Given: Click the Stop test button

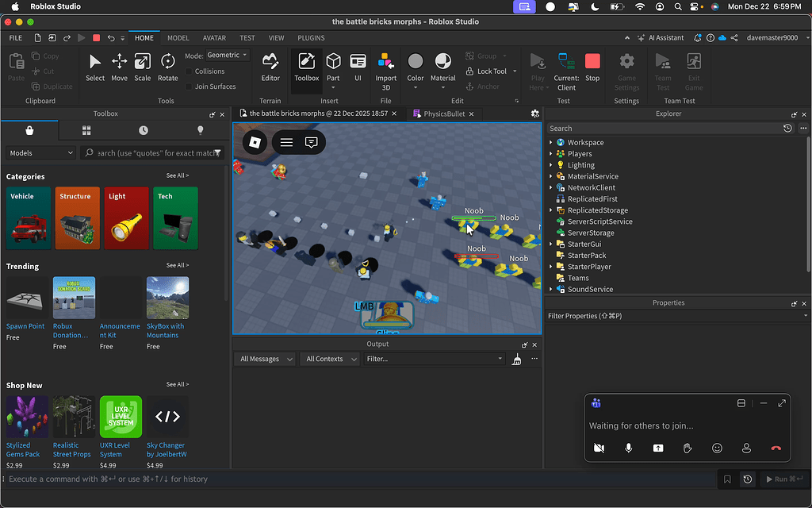Looking at the screenshot, I should (592, 66).
